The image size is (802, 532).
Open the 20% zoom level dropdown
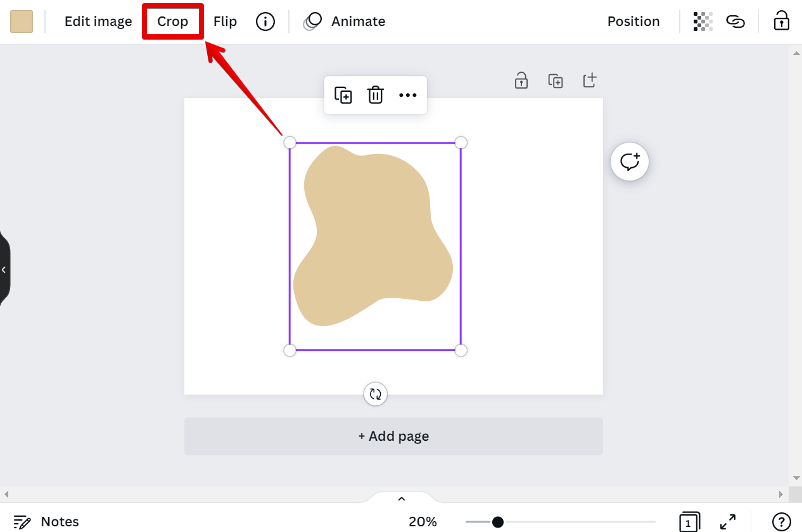[x=423, y=522]
